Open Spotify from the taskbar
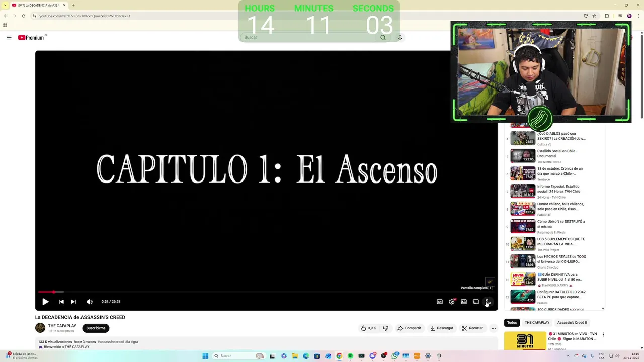 pyautogui.click(x=350, y=356)
